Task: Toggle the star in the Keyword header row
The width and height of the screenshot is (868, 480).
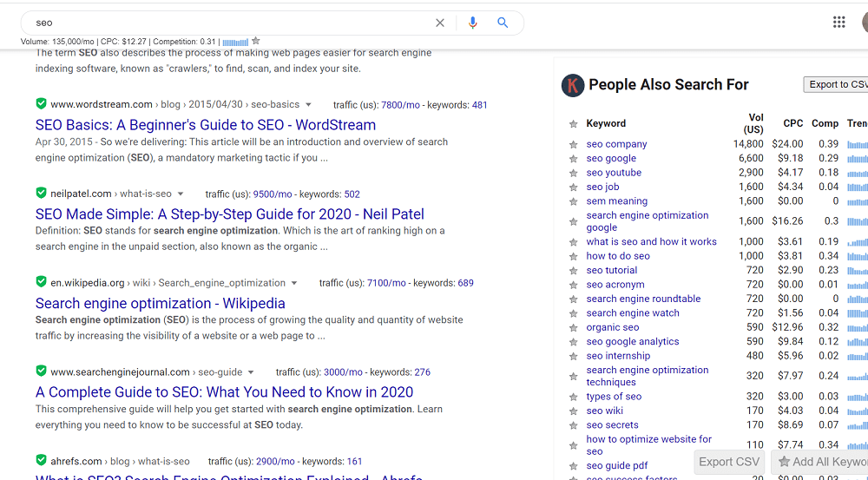Action: point(574,124)
